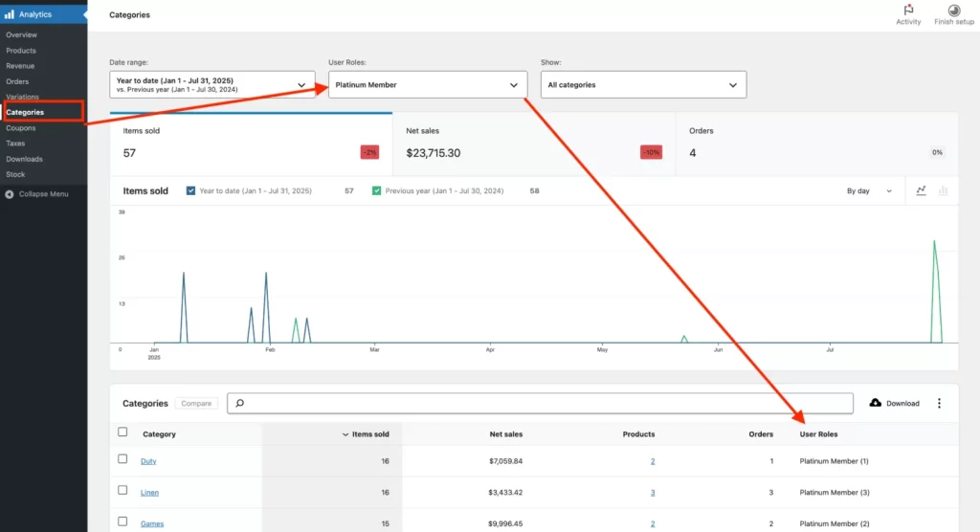Toggle the Previous year legend checkbox

[377, 191]
